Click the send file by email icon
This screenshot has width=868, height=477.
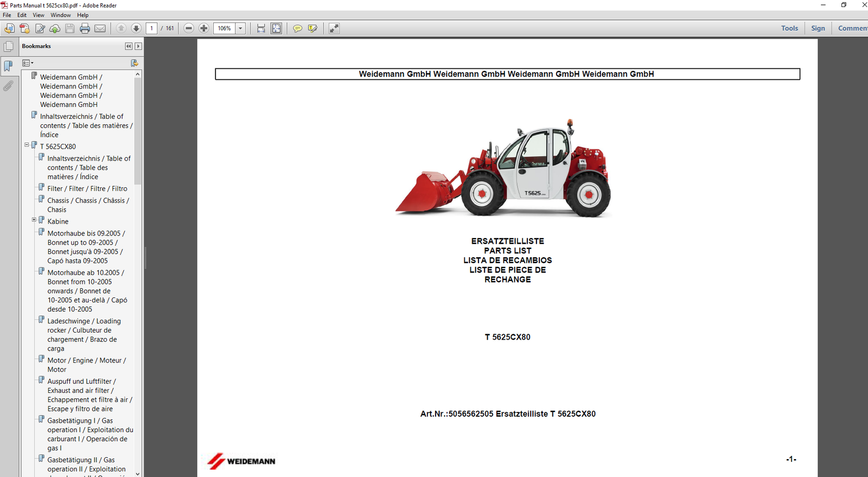pyautogui.click(x=100, y=28)
